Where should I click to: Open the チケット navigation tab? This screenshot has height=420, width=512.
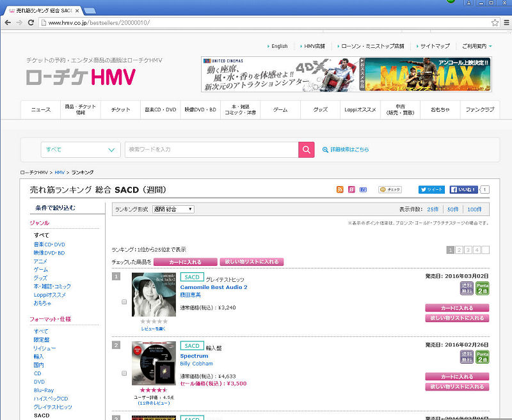pos(120,109)
